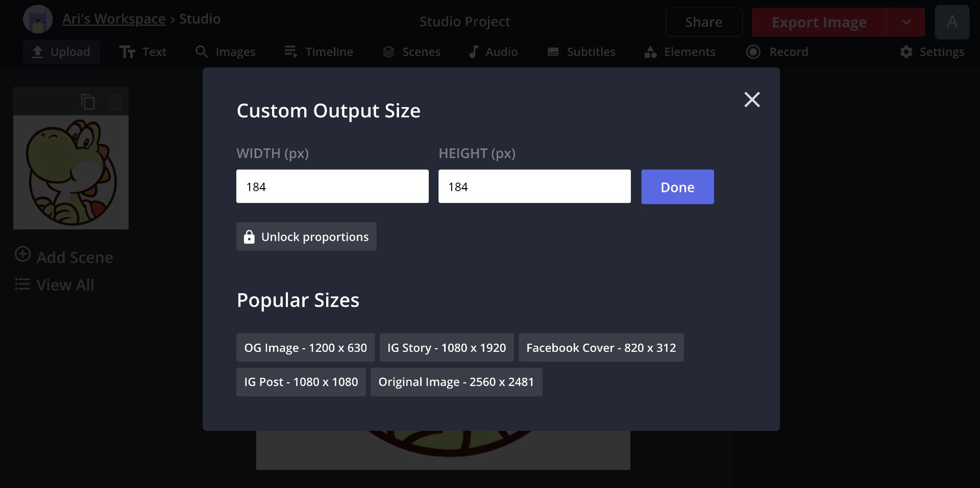Click the workspace avatar icon

coord(38,19)
